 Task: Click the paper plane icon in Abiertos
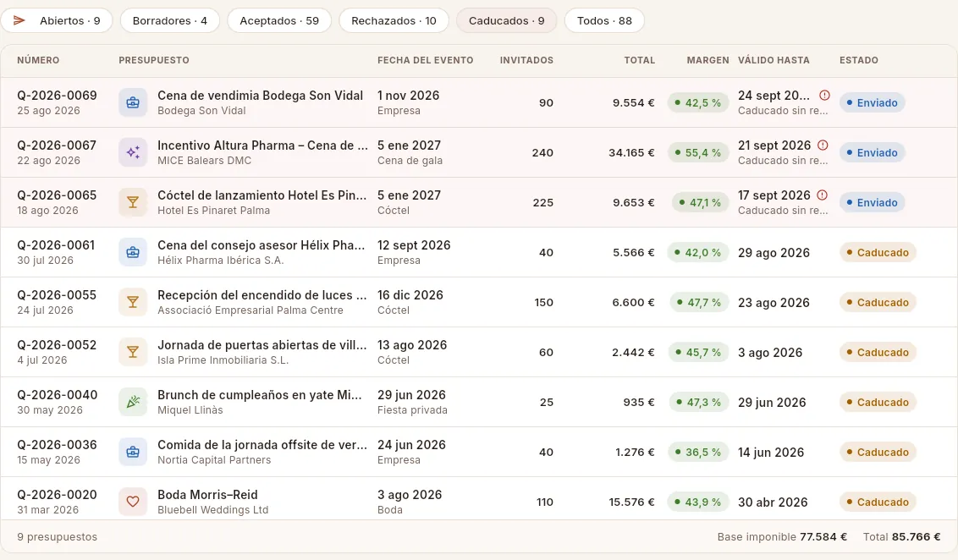coord(19,21)
